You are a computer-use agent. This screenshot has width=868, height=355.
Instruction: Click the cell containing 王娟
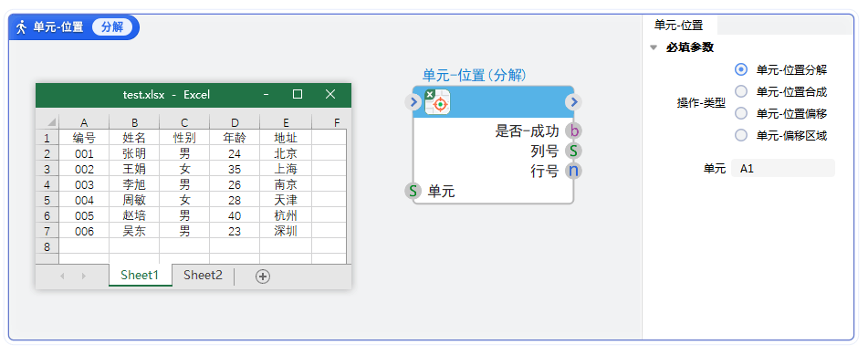134,169
